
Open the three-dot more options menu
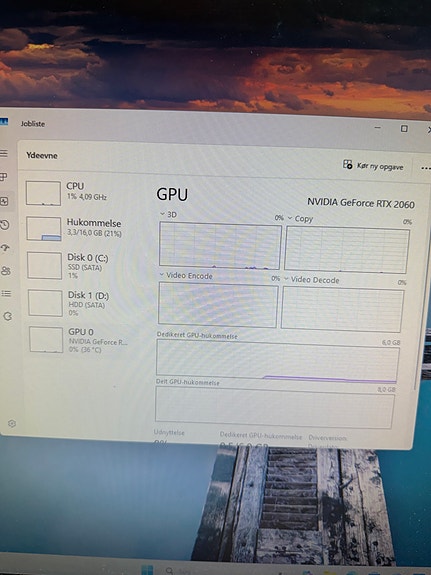pos(425,168)
